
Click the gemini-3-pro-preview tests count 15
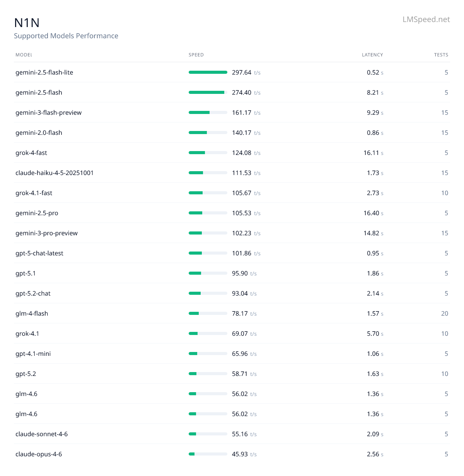tap(445, 233)
